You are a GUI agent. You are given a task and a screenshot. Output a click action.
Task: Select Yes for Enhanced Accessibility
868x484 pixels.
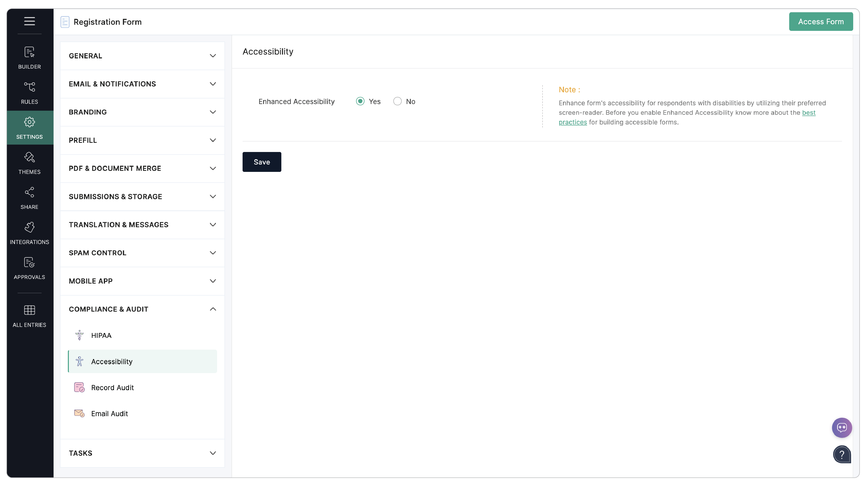(x=360, y=101)
